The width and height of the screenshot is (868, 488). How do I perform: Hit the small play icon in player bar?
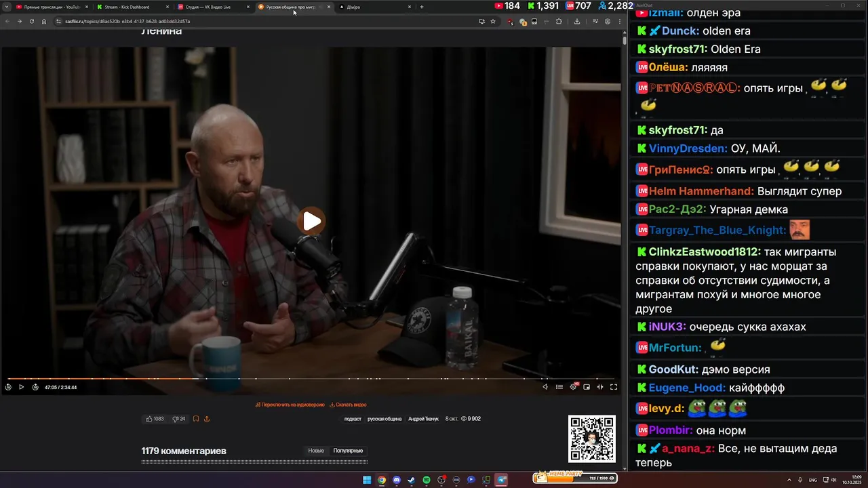click(x=21, y=387)
